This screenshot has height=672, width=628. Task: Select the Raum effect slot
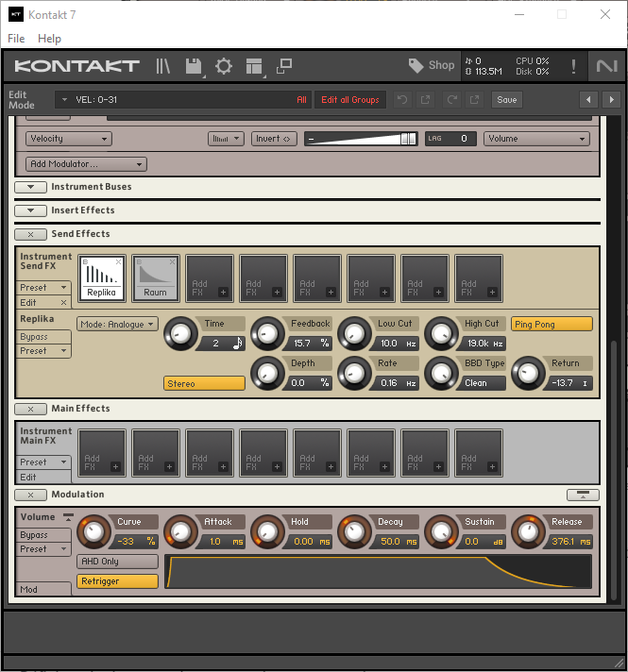pos(155,277)
